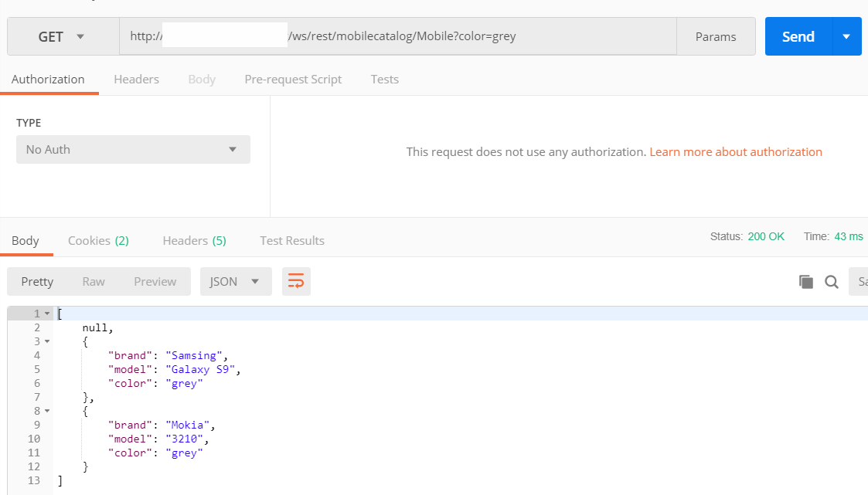Select the response Body tab

tap(26, 241)
